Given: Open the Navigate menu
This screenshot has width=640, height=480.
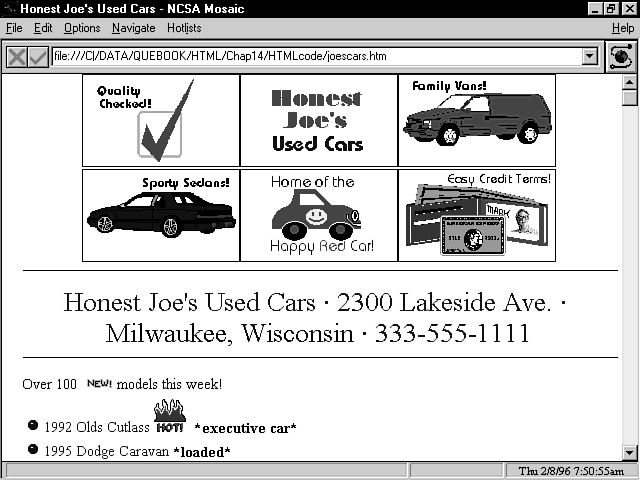Looking at the screenshot, I should coord(133,28).
